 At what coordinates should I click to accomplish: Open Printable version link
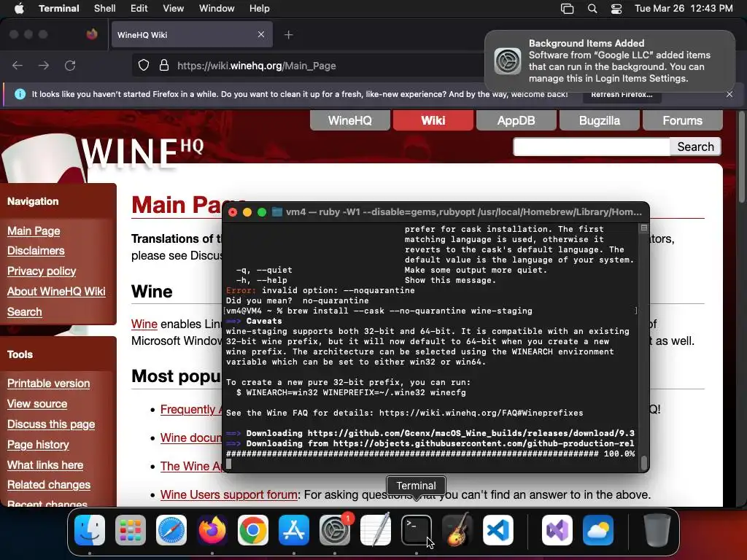(x=48, y=384)
